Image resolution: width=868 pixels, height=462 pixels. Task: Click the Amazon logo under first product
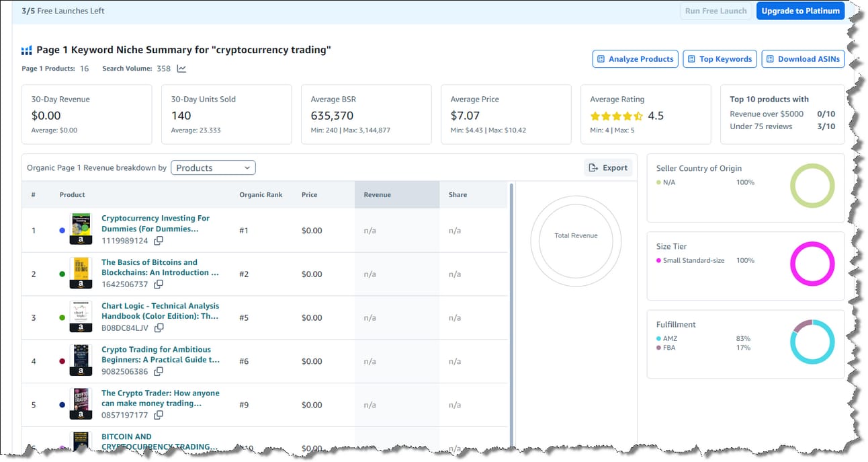point(81,240)
